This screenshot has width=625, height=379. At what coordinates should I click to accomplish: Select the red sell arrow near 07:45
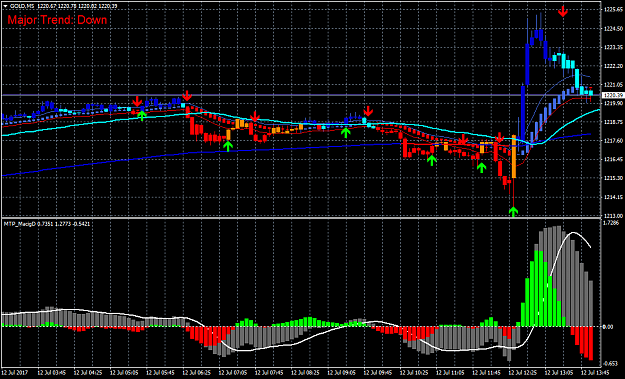(255, 117)
